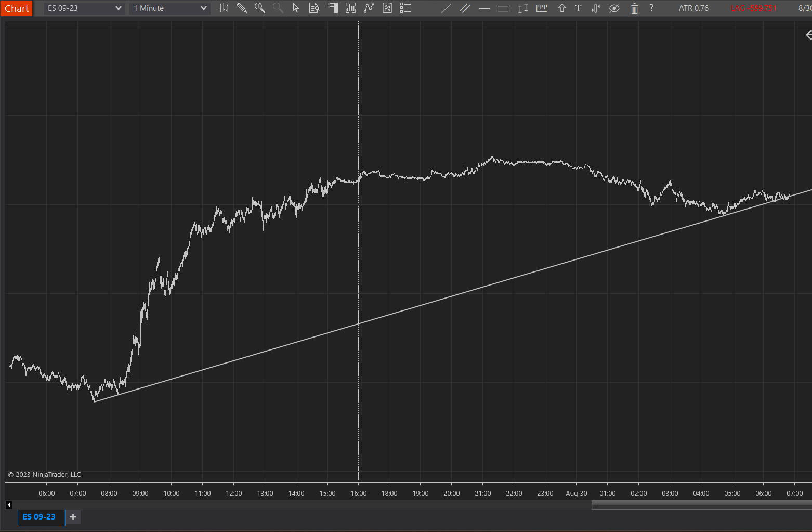Open the bar type chart style icon

(224, 8)
